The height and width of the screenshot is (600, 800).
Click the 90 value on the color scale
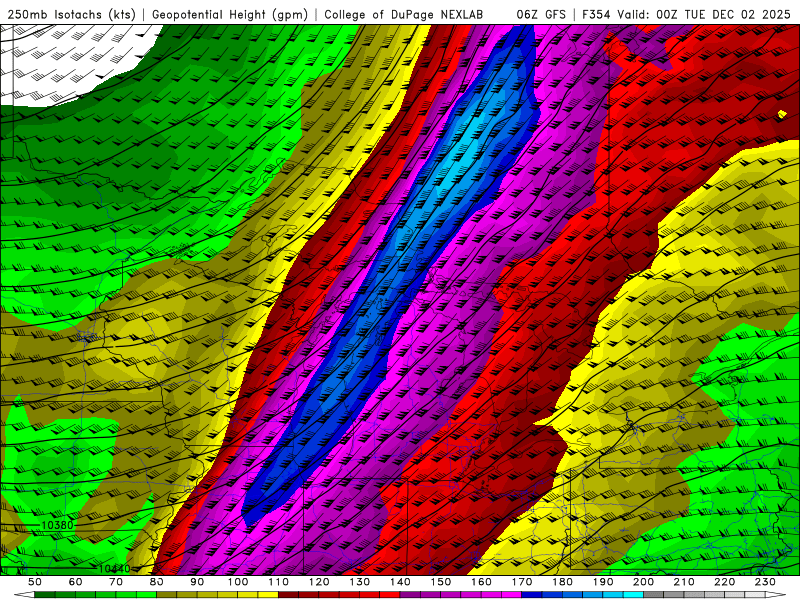[197, 582]
